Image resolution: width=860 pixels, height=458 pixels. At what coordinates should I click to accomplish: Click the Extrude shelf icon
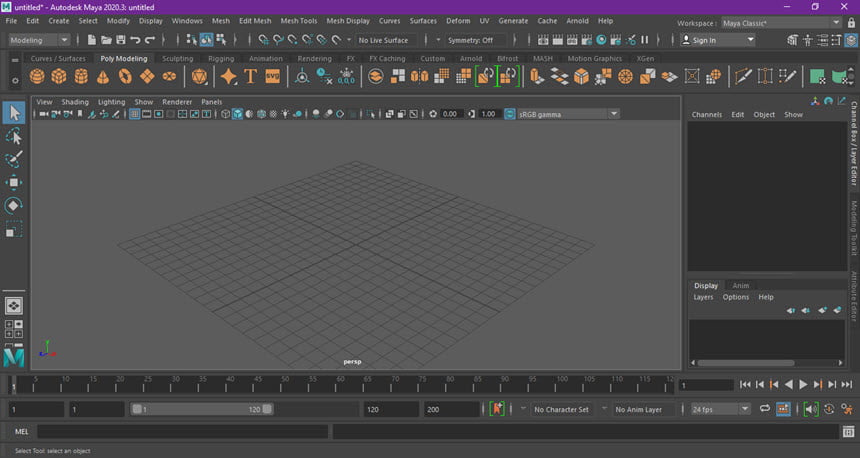(537, 76)
